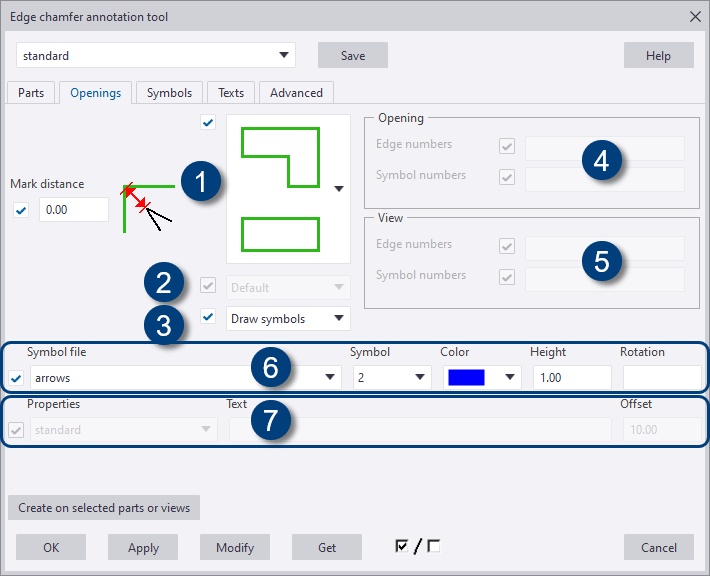Close the Edge chamfer annotation tool window
710x576 pixels.
(695, 17)
